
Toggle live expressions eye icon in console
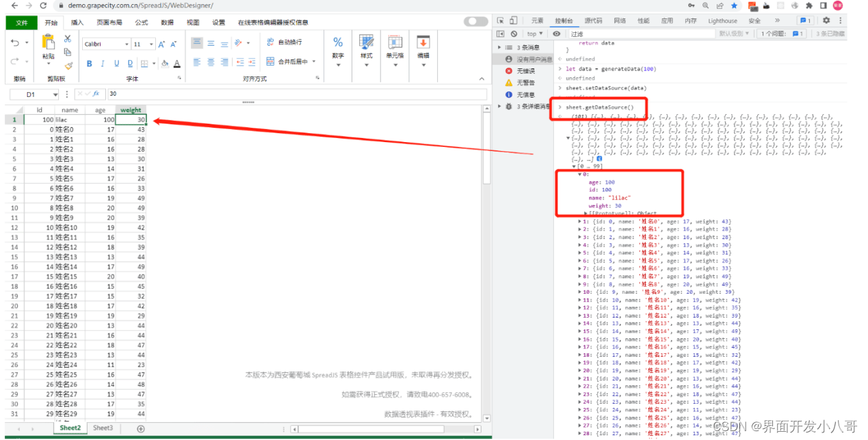tap(557, 33)
